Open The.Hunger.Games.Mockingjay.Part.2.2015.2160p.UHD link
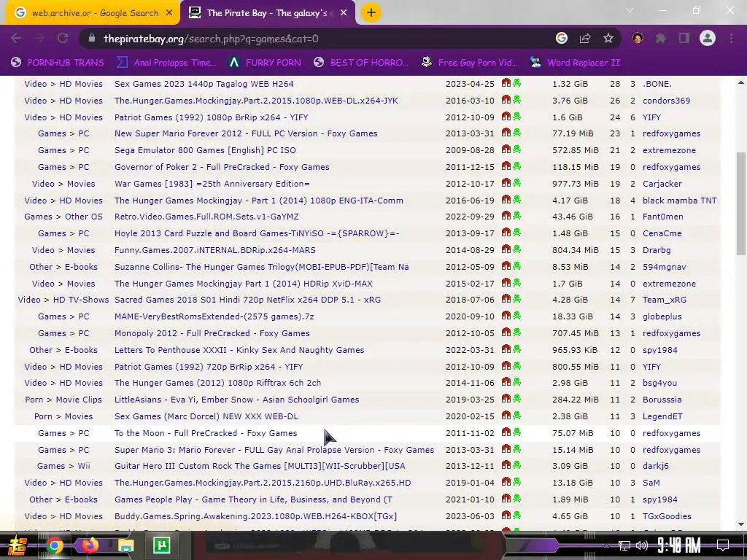 pos(263,483)
